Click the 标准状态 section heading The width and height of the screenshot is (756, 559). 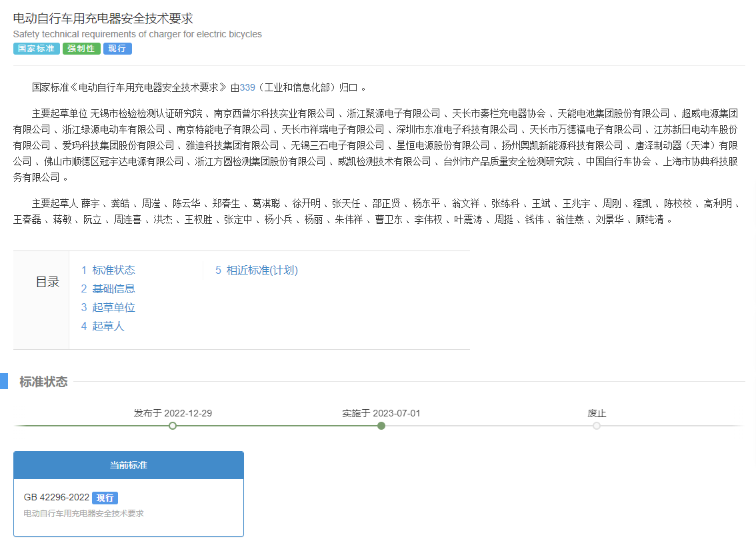43,382
